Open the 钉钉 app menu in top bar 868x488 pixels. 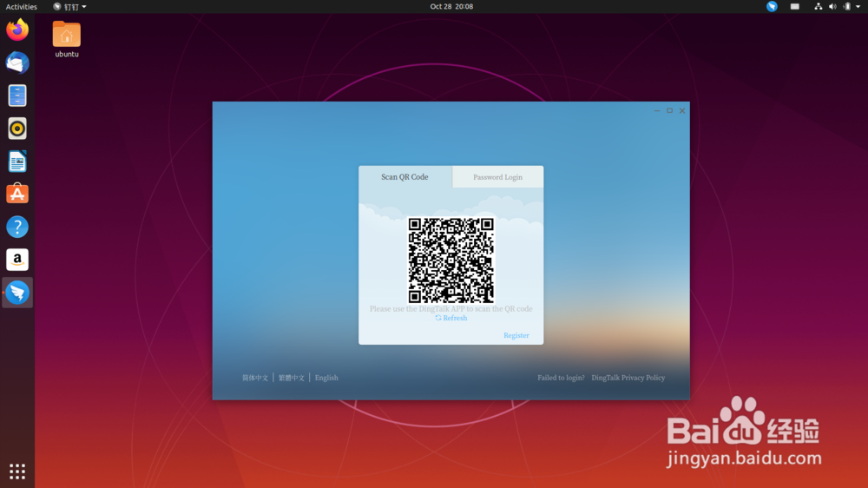click(69, 7)
